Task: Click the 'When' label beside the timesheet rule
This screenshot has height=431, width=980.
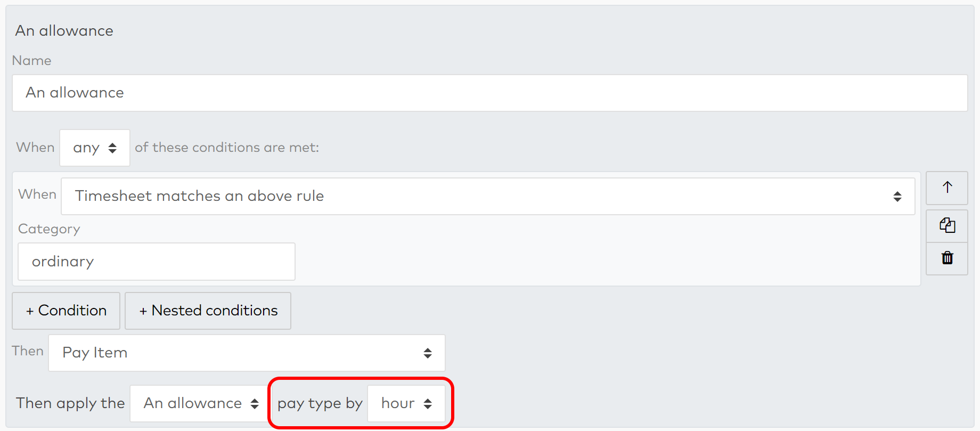Action: pyautogui.click(x=37, y=194)
